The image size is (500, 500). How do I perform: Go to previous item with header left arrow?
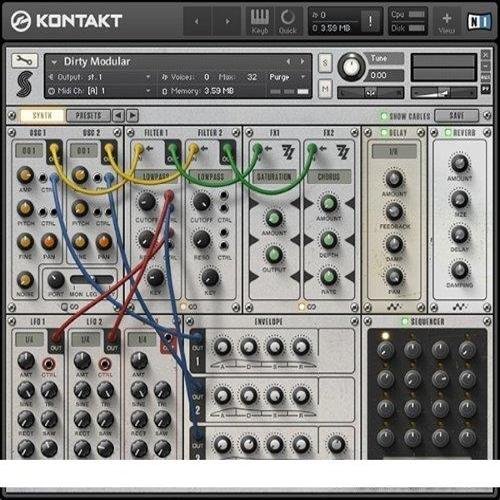197,21
